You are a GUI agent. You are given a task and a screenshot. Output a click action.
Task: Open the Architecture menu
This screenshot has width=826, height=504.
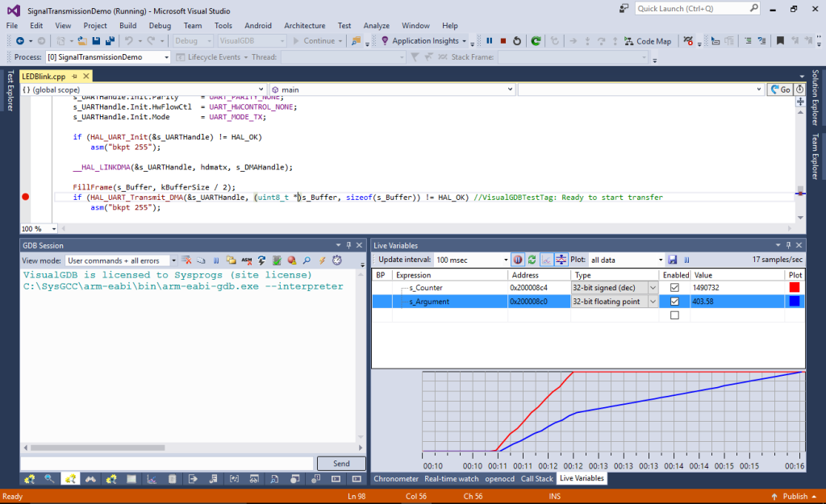304,25
